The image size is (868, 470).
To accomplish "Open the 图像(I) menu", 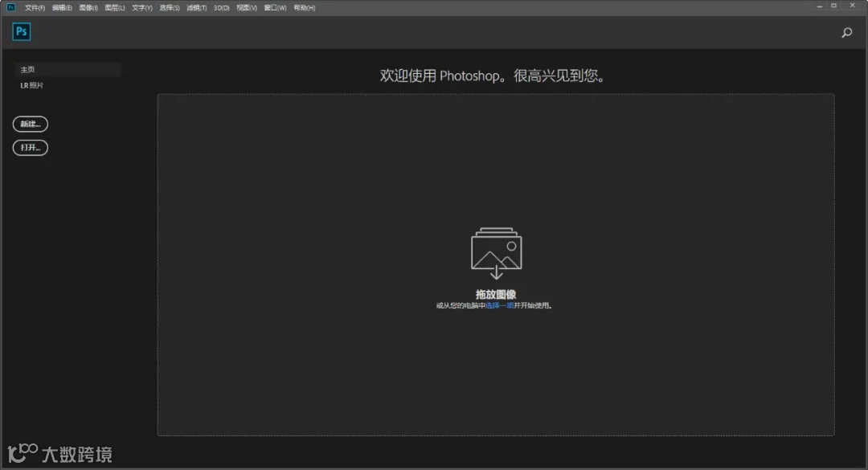I will point(88,8).
